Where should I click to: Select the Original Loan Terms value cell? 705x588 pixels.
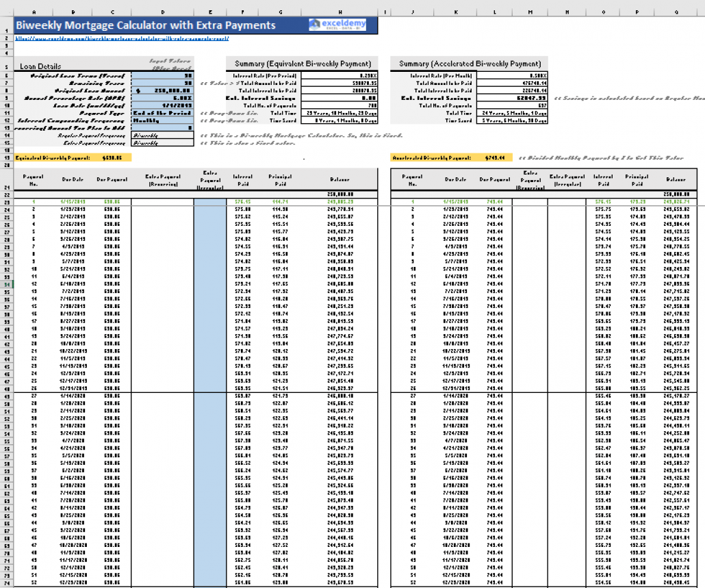point(162,75)
